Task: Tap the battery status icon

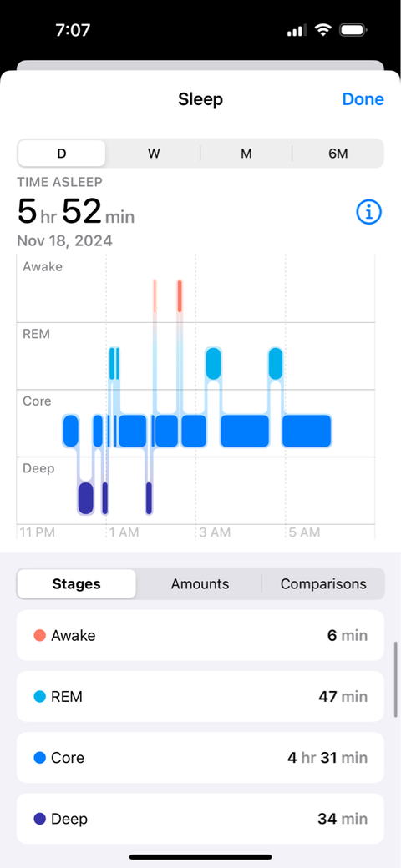Action: 354,30
